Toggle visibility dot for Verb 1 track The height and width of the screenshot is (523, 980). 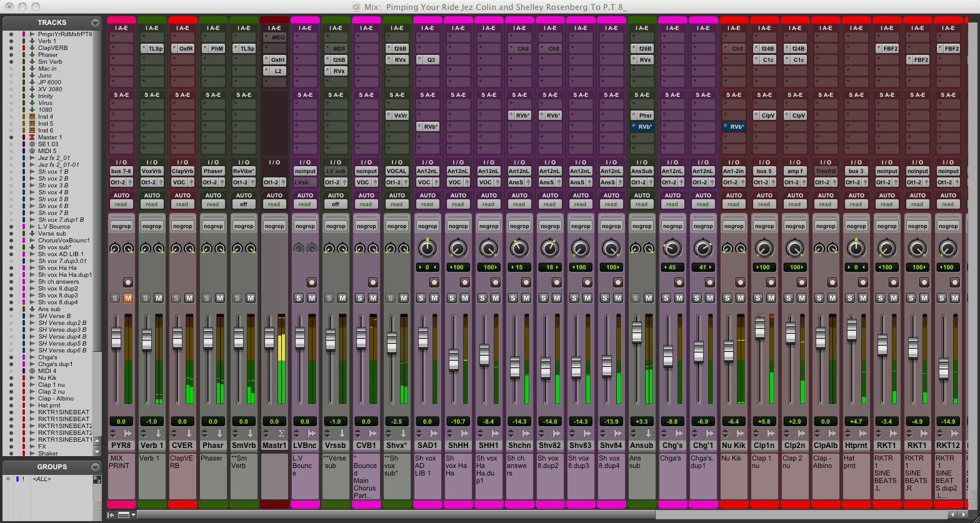point(11,41)
